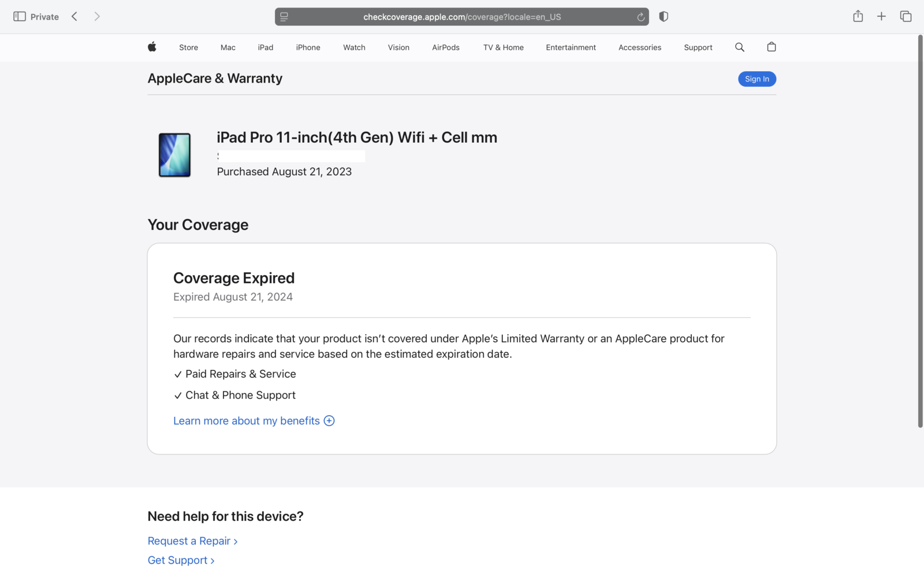Open the privacy report shield icon
The image size is (924, 578).
(664, 17)
